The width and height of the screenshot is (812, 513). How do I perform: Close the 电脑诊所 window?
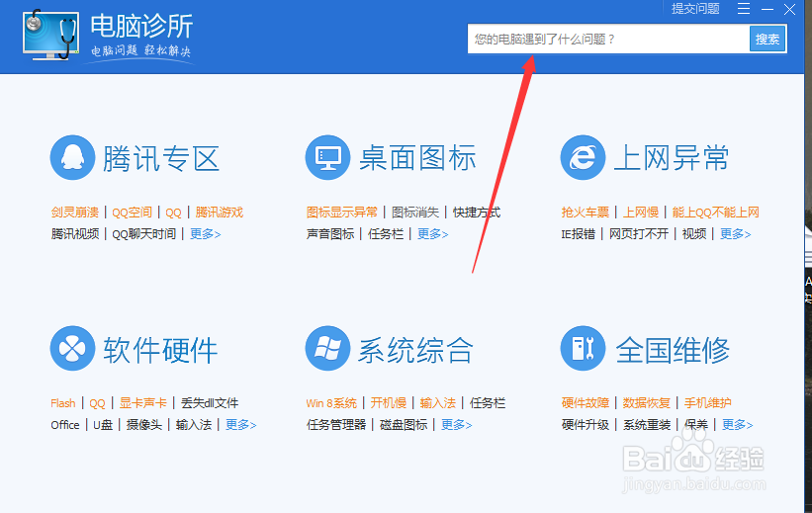click(789, 9)
